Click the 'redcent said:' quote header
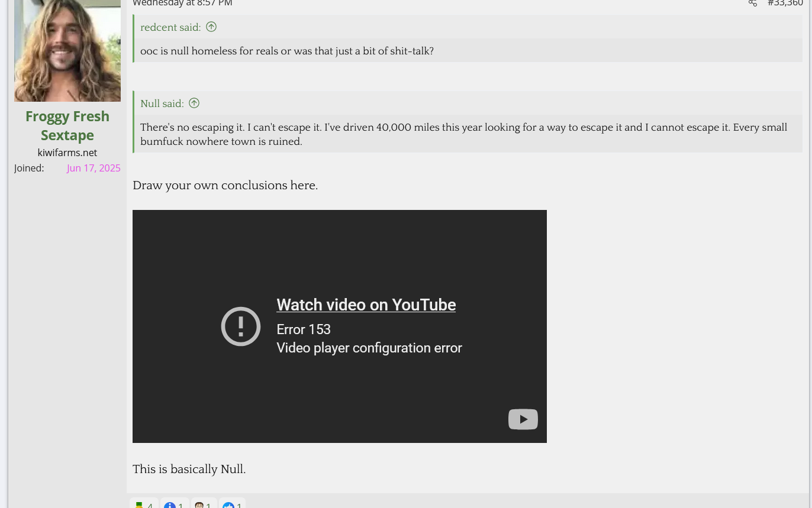This screenshot has width=812, height=508. click(170, 27)
